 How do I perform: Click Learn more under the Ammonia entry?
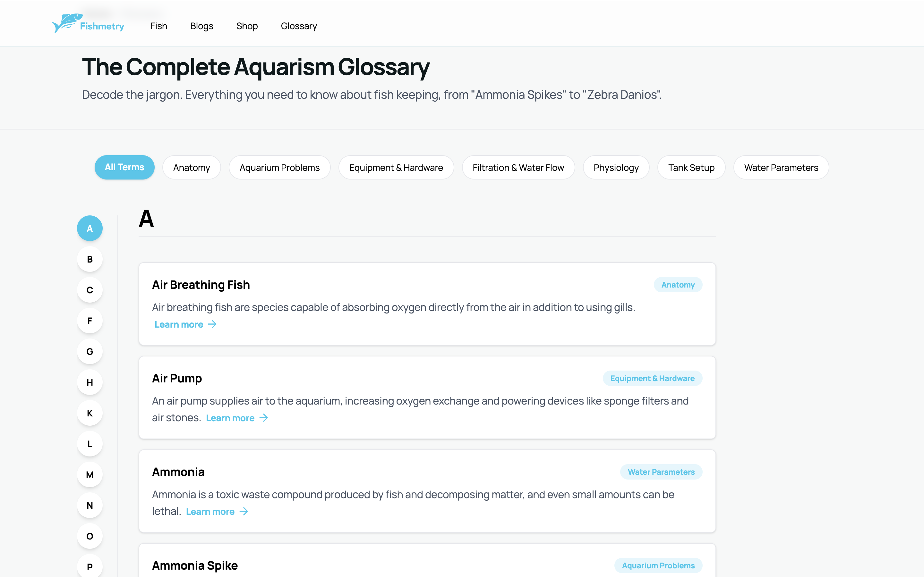[x=211, y=511]
